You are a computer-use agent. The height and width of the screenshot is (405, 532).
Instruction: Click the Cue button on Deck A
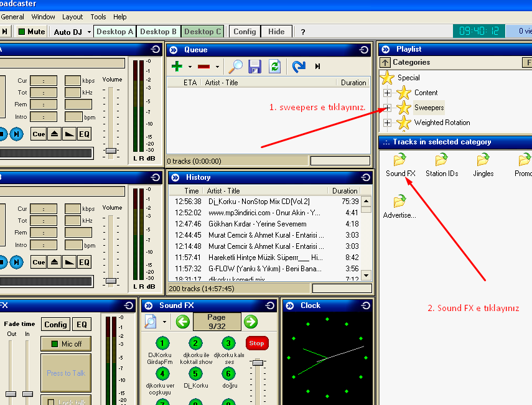tap(39, 134)
